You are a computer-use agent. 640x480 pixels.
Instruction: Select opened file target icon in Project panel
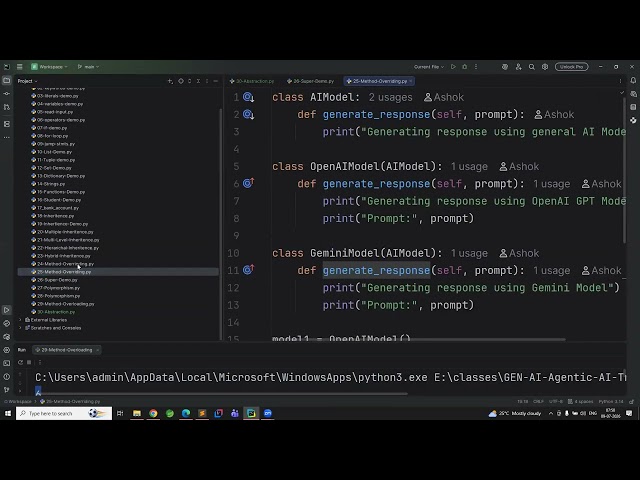181,81
